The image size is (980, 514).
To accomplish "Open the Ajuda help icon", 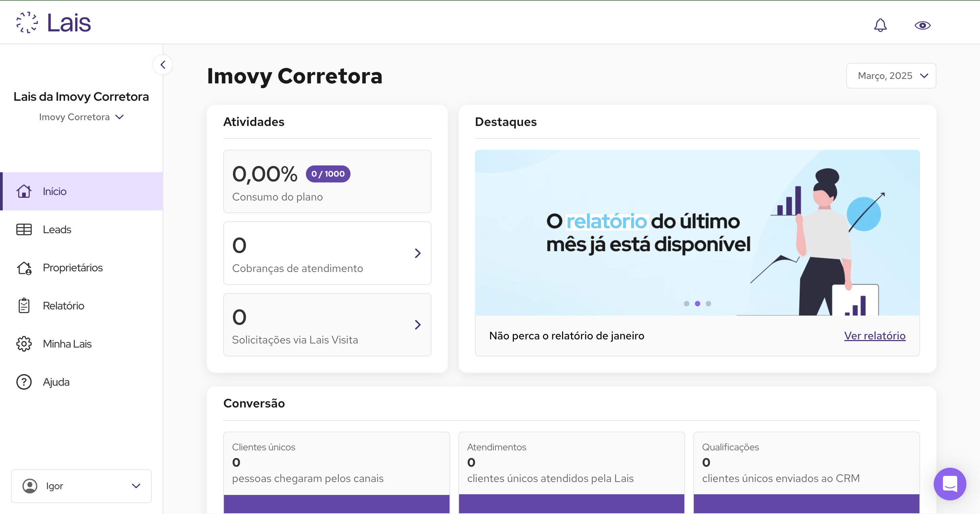I will (x=23, y=382).
